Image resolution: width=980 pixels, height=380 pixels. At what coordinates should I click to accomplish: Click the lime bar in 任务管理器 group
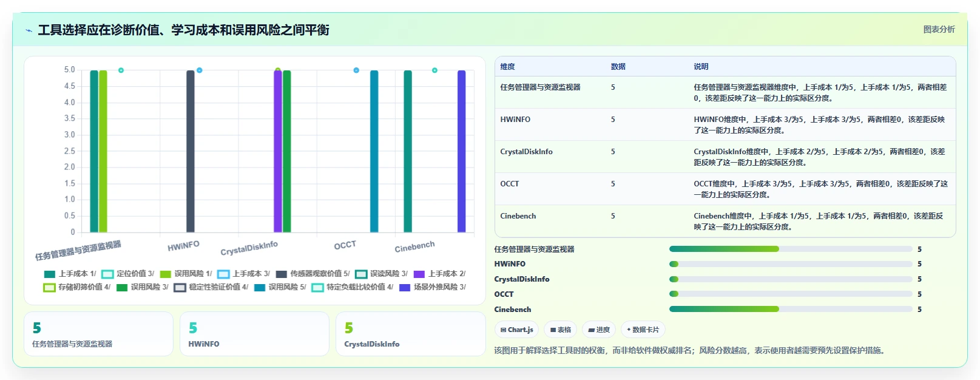(x=103, y=151)
